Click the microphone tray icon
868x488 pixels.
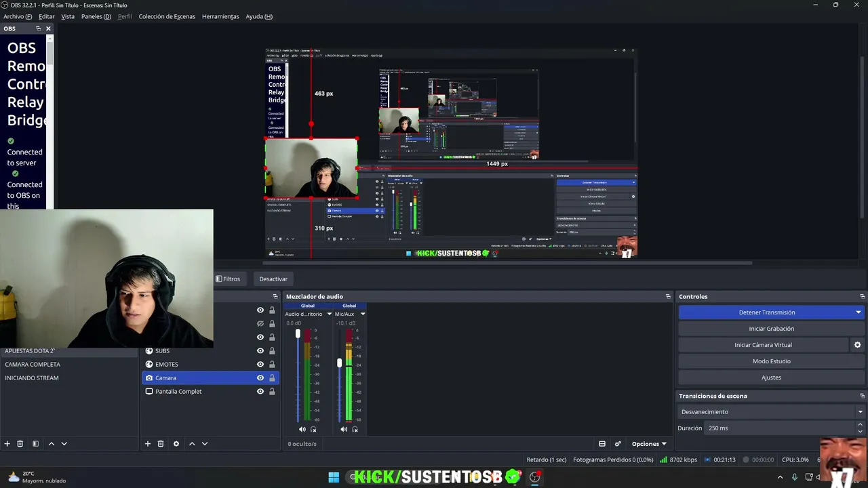tap(795, 477)
